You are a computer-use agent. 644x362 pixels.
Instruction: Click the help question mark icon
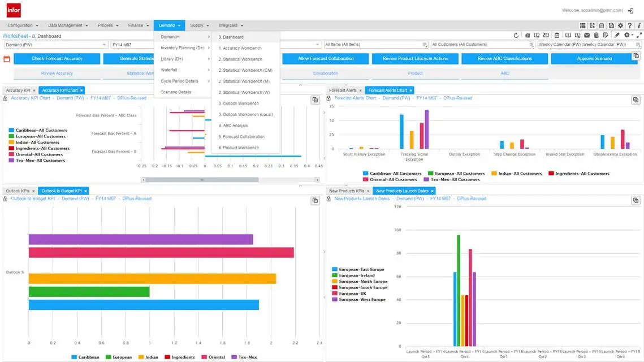click(x=630, y=25)
